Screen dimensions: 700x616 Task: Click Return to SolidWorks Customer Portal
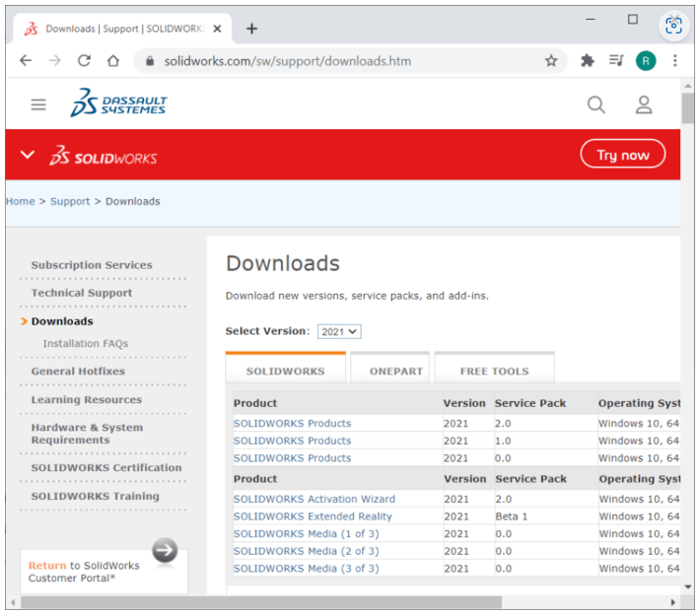[84, 572]
